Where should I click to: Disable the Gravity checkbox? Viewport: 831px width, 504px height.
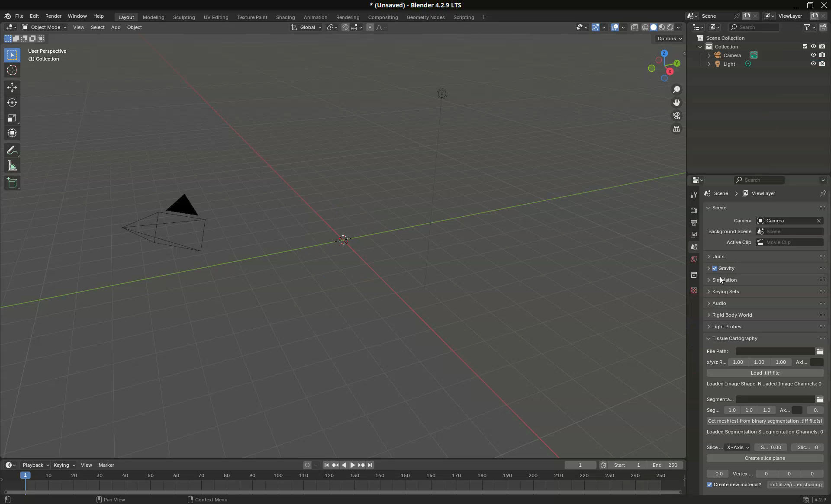point(715,268)
